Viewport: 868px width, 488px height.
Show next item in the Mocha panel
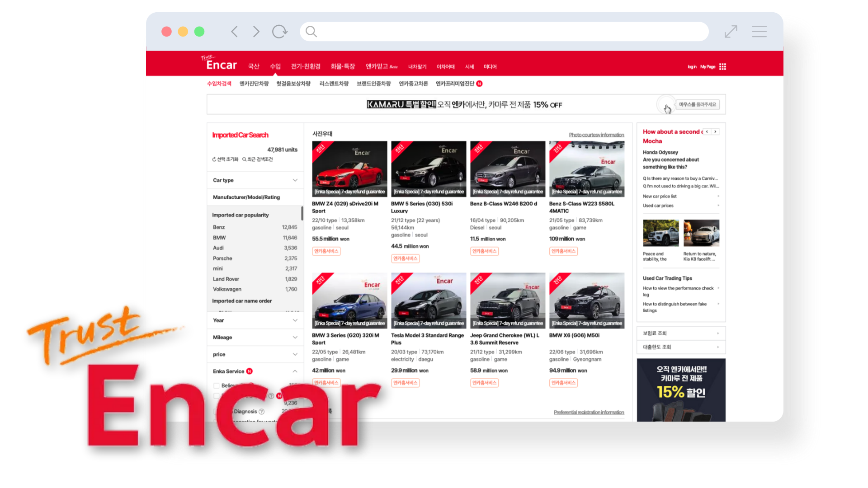coord(715,132)
